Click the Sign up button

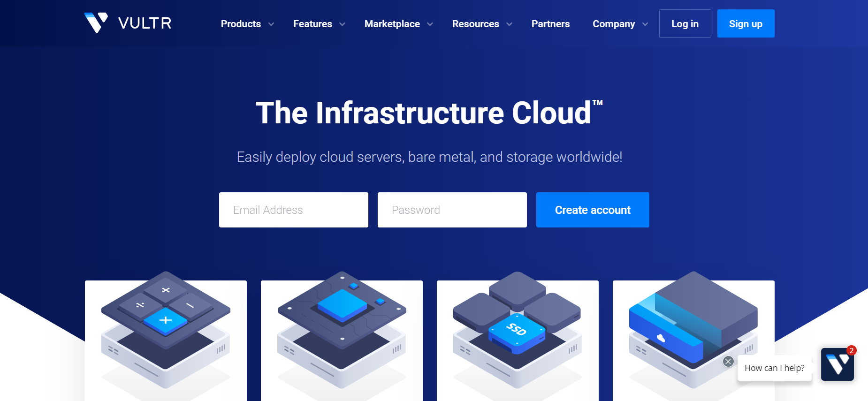click(x=746, y=23)
